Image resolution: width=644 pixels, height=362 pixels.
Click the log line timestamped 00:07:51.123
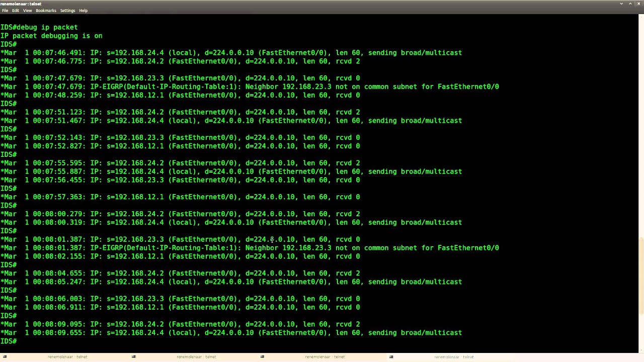pyautogui.click(x=180, y=112)
